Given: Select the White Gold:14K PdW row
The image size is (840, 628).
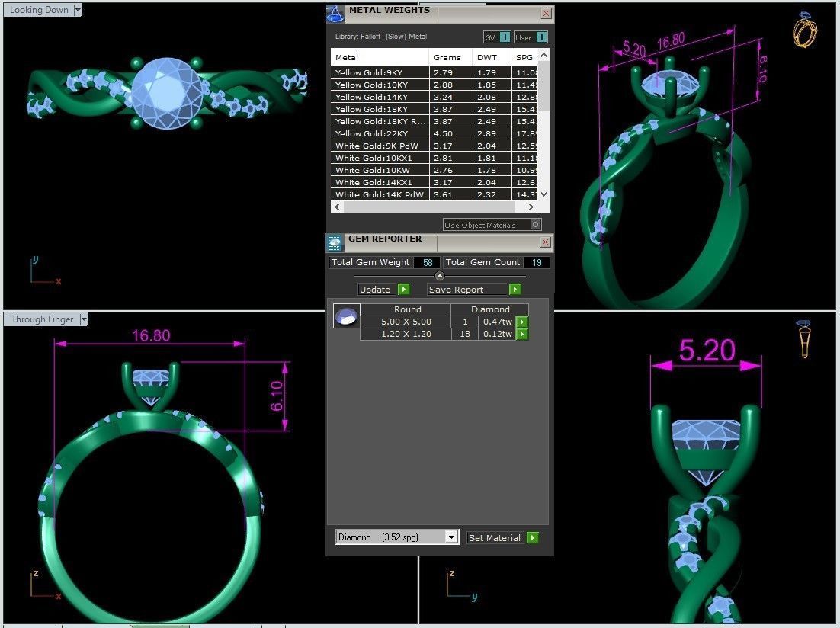Looking at the screenshot, I should tap(434, 194).
